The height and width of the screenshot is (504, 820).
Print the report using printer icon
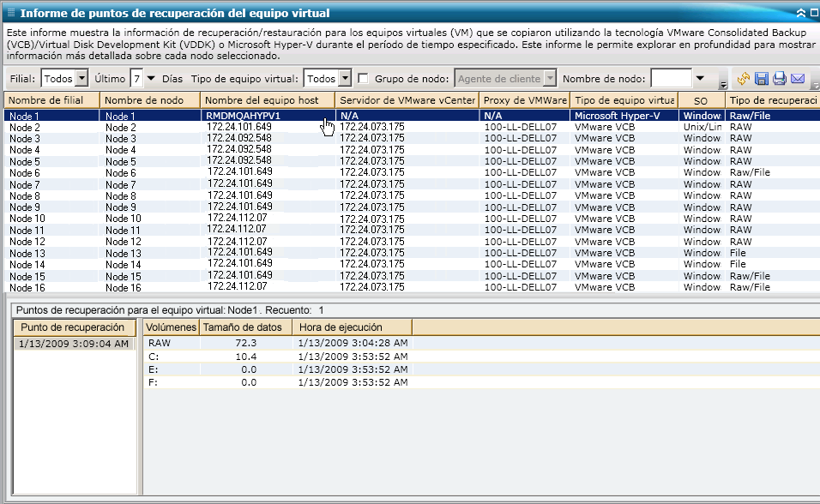[x=779, y=79]
